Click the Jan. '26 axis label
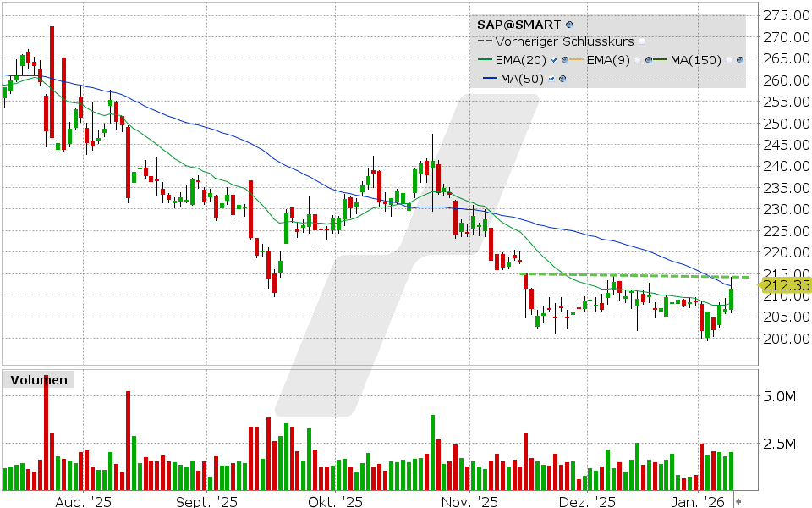The width and height of the screenshot is (812, 508). 700,500
